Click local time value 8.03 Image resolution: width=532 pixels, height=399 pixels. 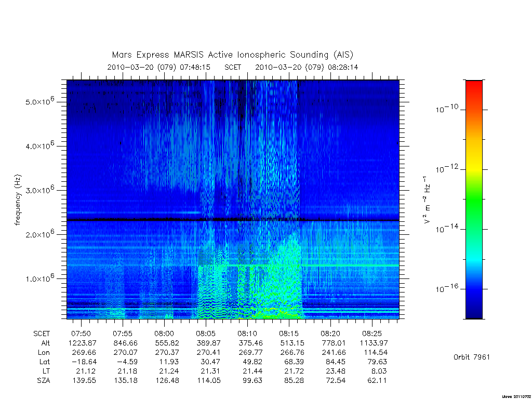click(x=379, y=371)
